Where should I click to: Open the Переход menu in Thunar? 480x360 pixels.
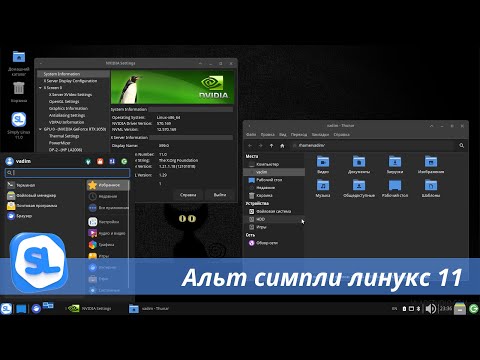point(299,135)
